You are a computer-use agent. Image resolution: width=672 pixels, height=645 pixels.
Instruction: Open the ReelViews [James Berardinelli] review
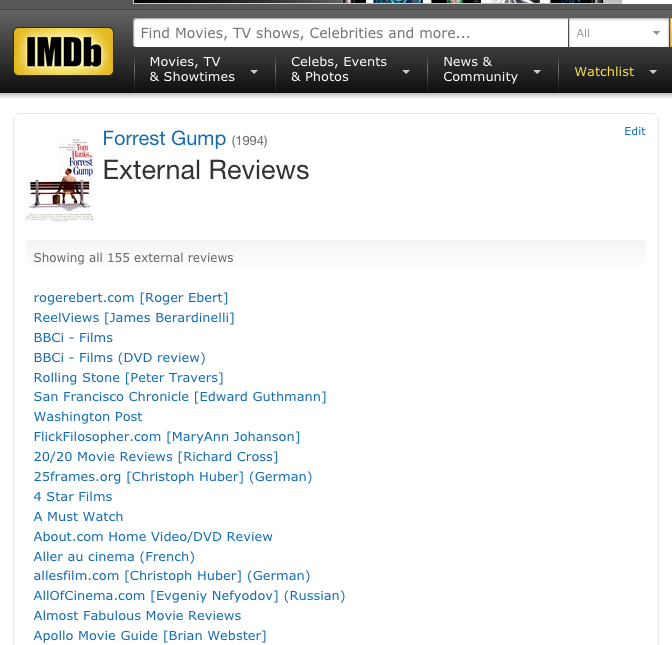pos(134,318)
